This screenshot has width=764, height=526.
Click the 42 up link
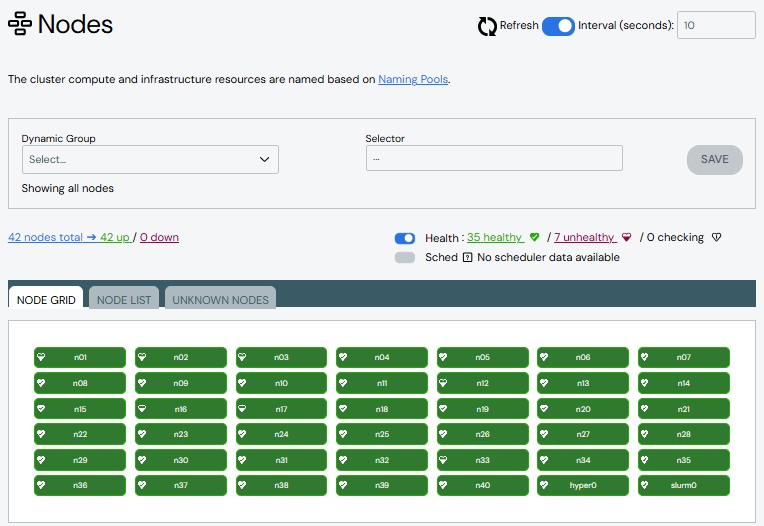pyautogui.click(x=115, y=237)
